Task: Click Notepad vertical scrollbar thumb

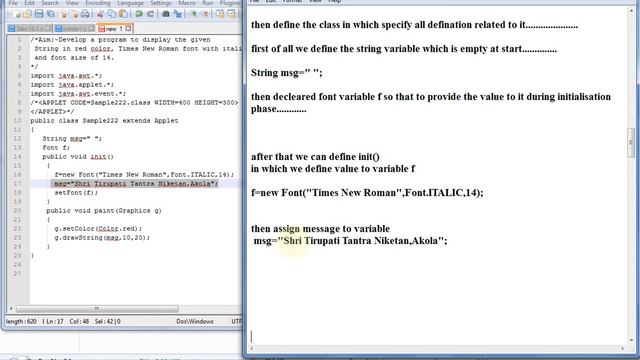Action: click(x=631, y=142)
